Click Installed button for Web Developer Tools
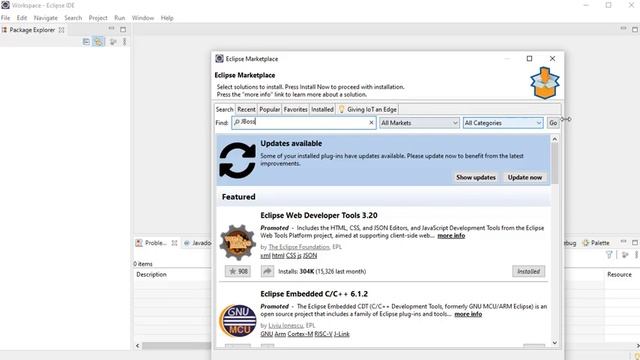Image resolution: width=640 pixels, height=360 pixels. pyautogui.click(x=529, y=271)
